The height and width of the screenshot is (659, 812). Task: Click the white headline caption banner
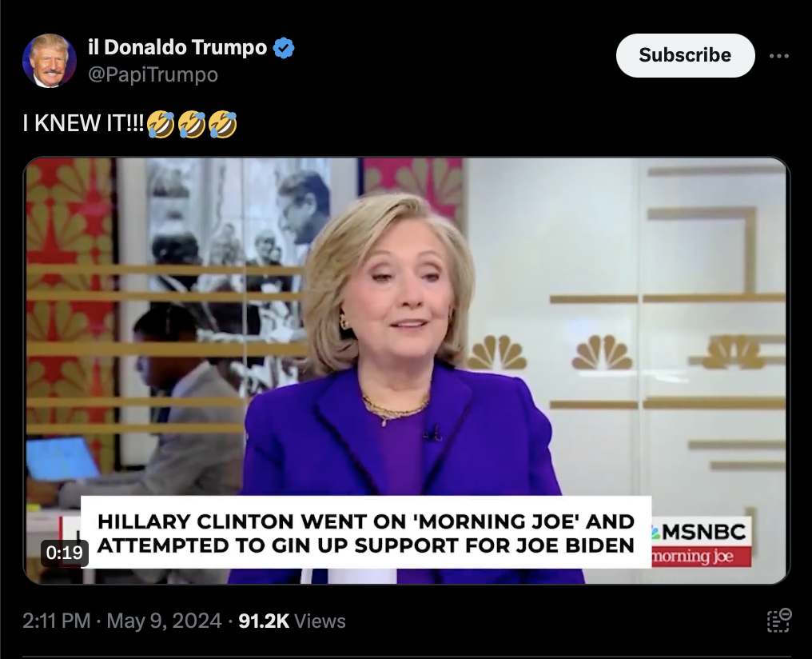(x=366, y=532)
